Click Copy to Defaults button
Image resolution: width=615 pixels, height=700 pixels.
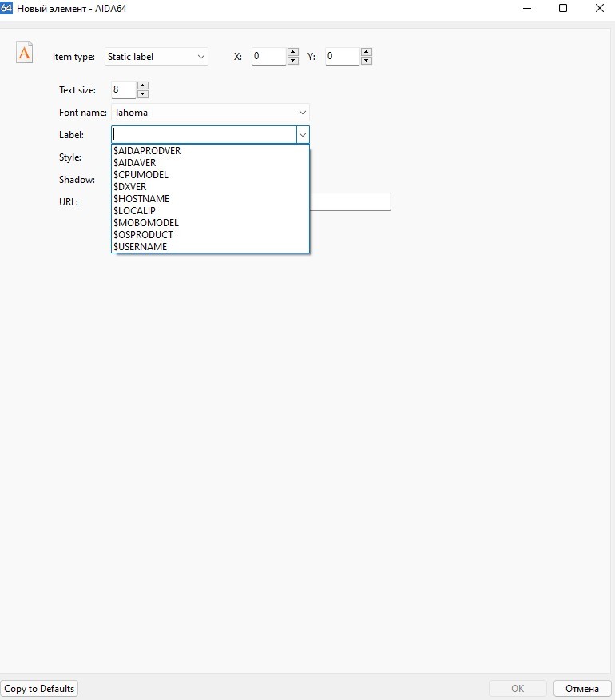[x=39, y=688]
